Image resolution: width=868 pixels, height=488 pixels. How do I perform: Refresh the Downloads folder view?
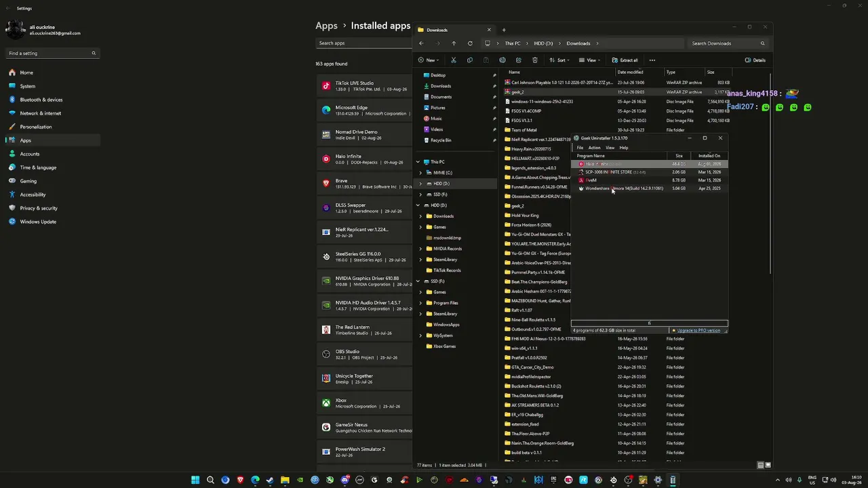(x=470, y=43)
